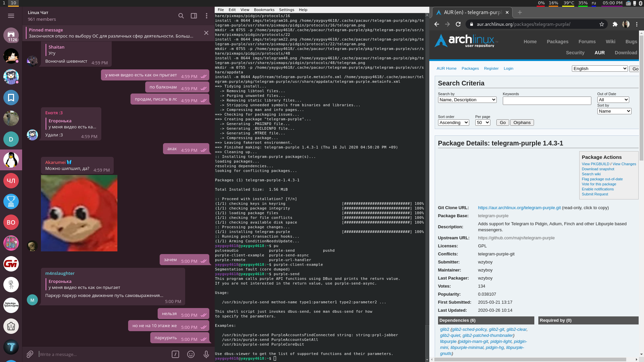This screenshot has height=362, width=644.
Task: Click the Go button next to Orphans
Action: pos(503,123)
